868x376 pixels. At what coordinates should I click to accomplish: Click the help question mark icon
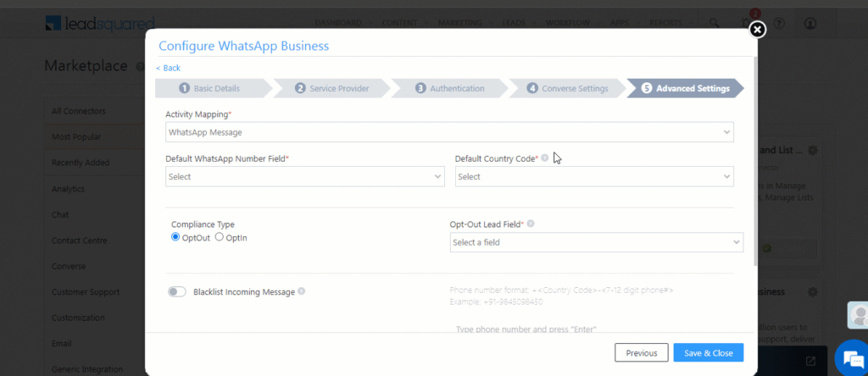(780, 23)
